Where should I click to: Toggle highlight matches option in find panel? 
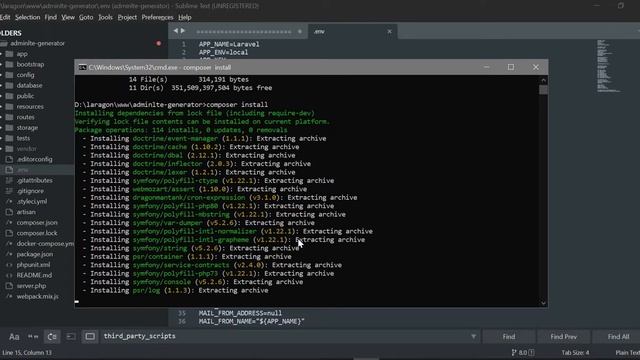(90, 337)
